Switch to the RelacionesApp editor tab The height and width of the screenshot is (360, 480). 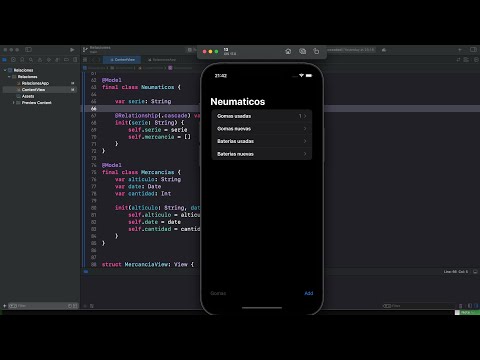162,60
